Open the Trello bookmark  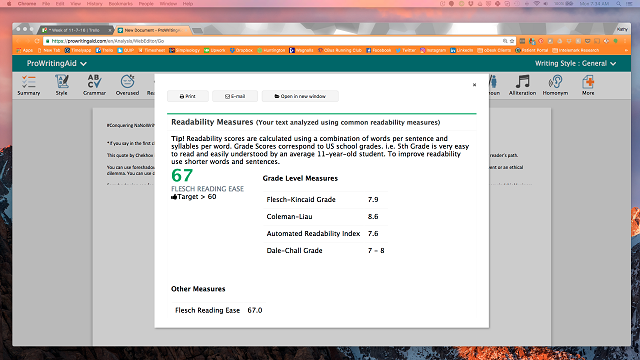tap(104, 51)
